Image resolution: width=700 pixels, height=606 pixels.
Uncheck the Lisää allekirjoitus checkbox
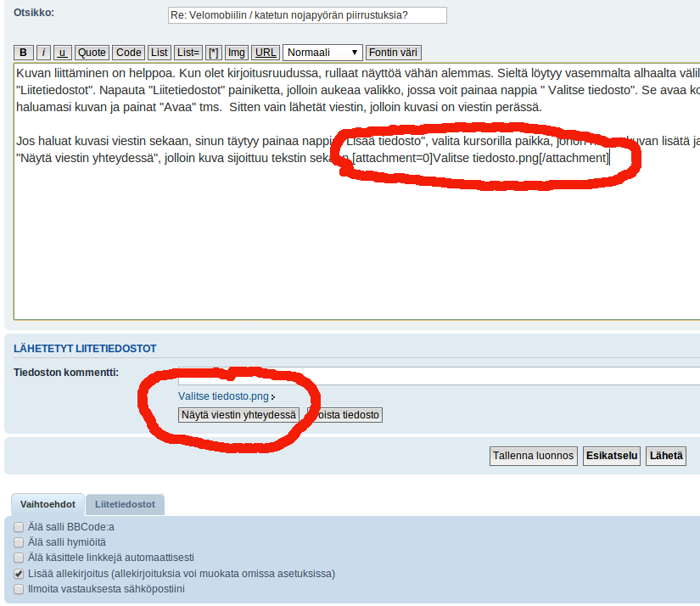[x=19, y=574]
